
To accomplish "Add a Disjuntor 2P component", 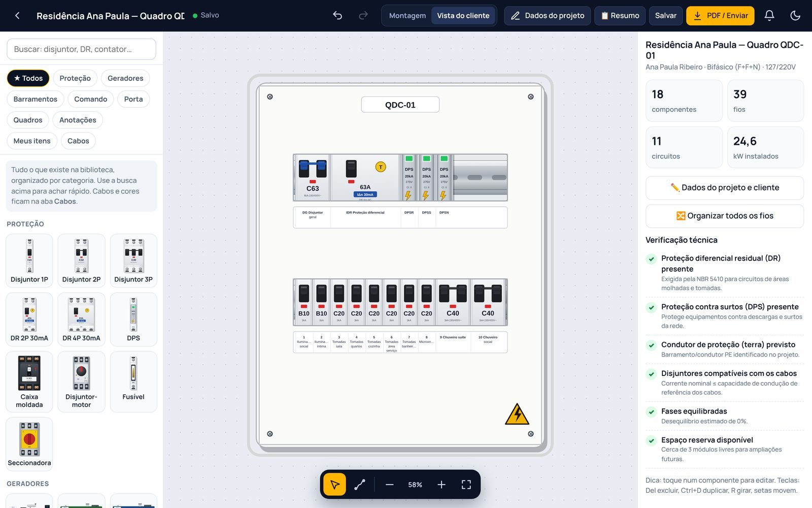I will coord(81,261).
